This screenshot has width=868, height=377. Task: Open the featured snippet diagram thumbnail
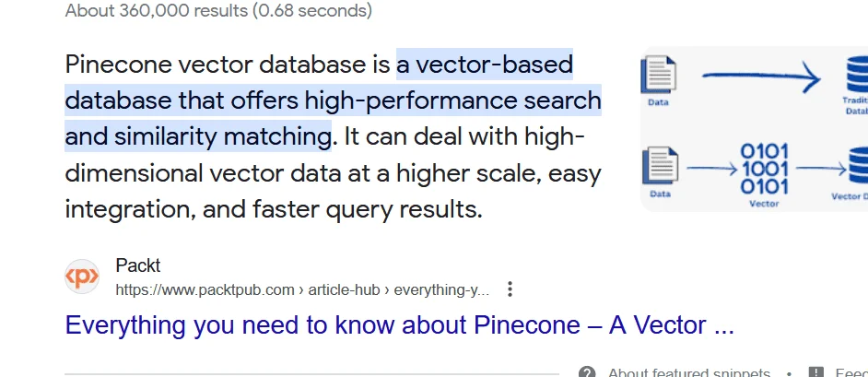tap(754, 129)
